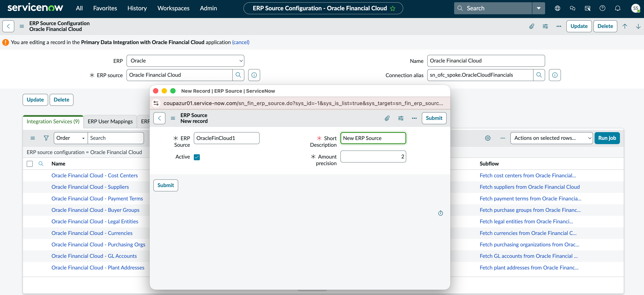Image resolution: width=644 pixels, height=295 pixels.
Task: Click the list filter funnel icon
Action: 46,138
